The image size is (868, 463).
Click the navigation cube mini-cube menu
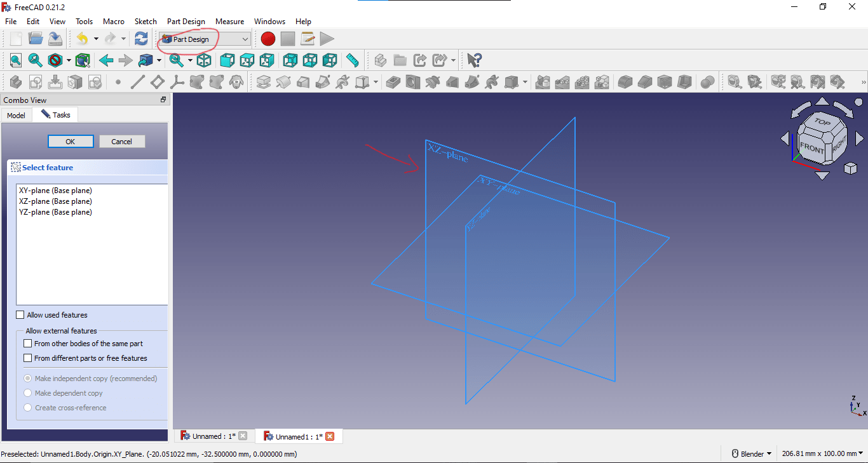pyautogui.click(x=850, y=168)
